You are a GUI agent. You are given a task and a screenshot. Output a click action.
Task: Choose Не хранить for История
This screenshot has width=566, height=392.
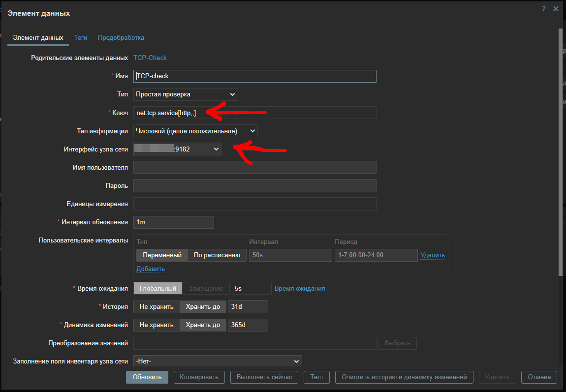click(x=157, y=306)
